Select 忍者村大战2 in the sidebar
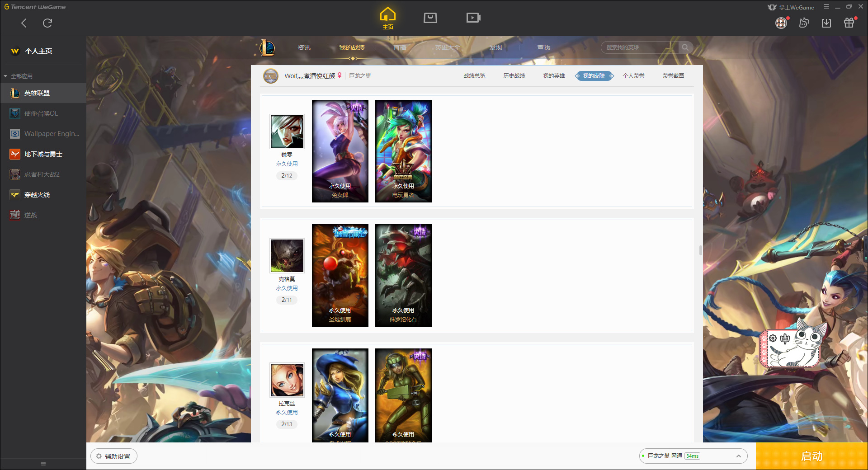 (x=43, y=174)
